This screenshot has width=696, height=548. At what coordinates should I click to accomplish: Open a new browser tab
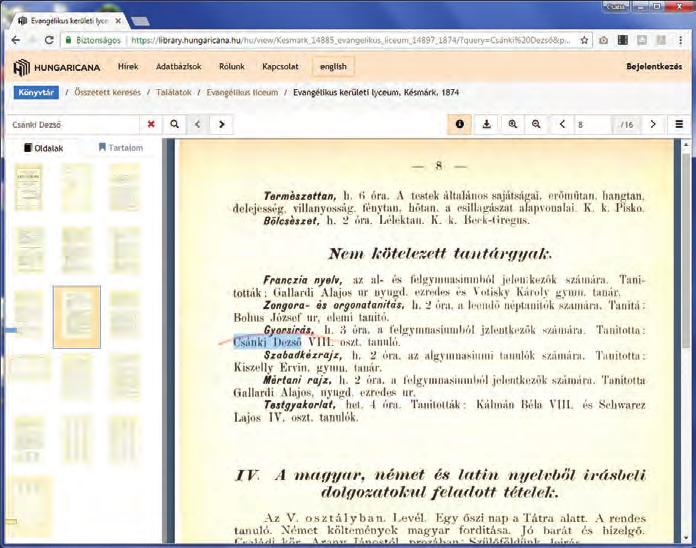coord(140,21)
